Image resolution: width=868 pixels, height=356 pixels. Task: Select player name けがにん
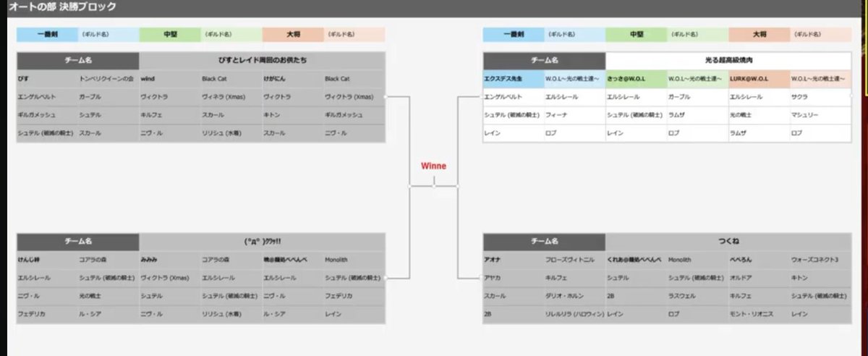coord(274,78)
